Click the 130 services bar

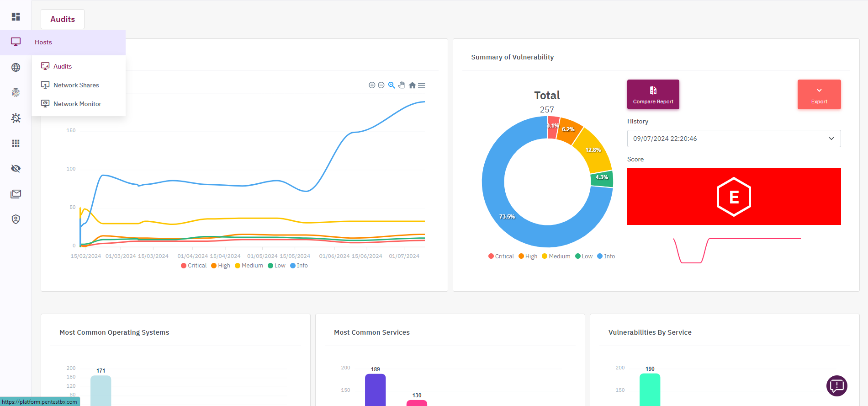click(x=417, y=403)
